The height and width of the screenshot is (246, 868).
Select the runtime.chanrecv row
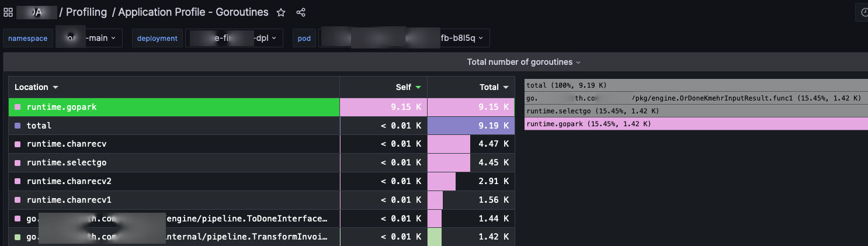pos(262,144)
